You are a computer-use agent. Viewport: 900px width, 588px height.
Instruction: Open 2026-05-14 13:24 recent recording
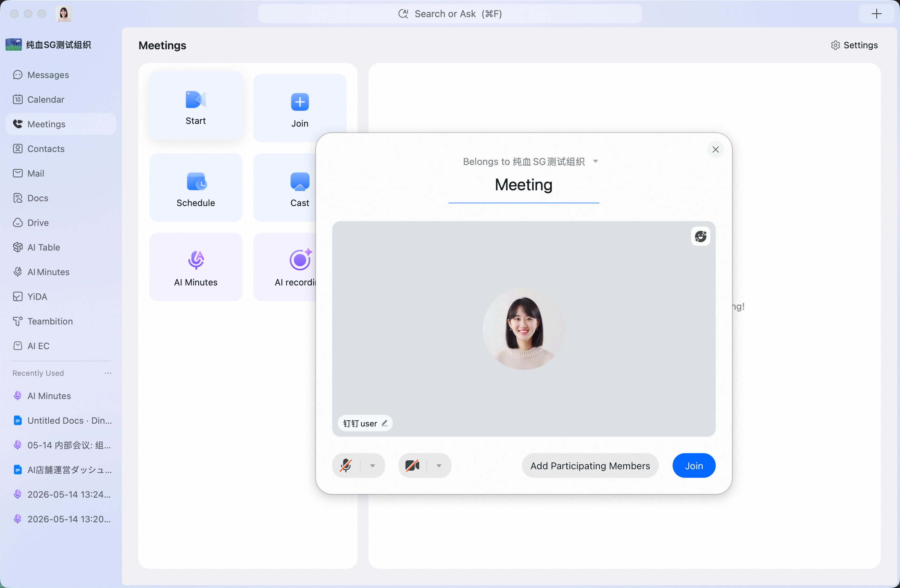coord(61,494)
